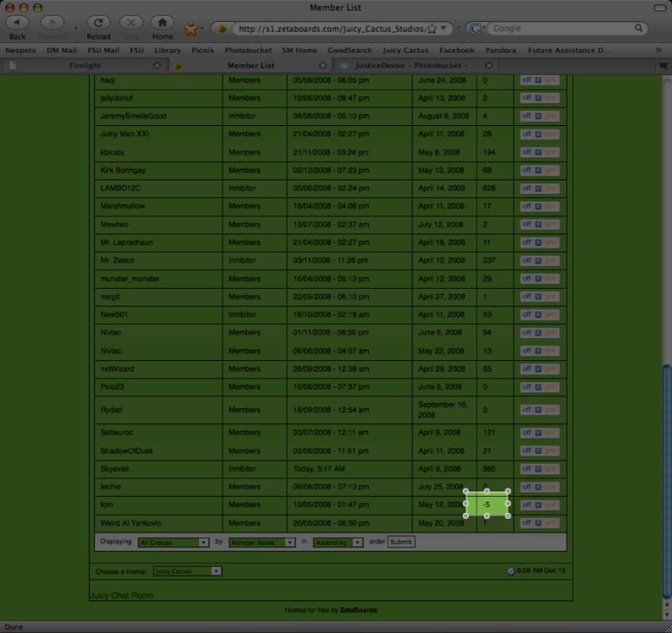The image size is (672, 633).
Task: Click inside the Google search field
Action: click(563, 29)
